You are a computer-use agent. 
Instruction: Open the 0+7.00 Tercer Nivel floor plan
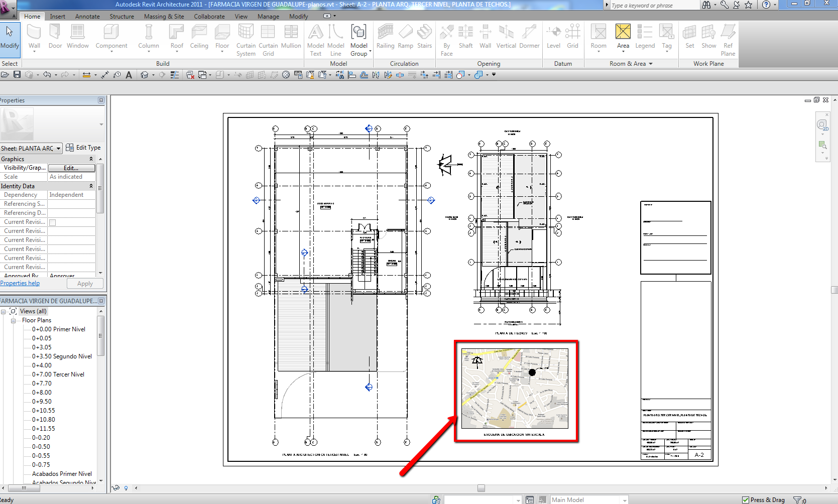pos(58,374)
